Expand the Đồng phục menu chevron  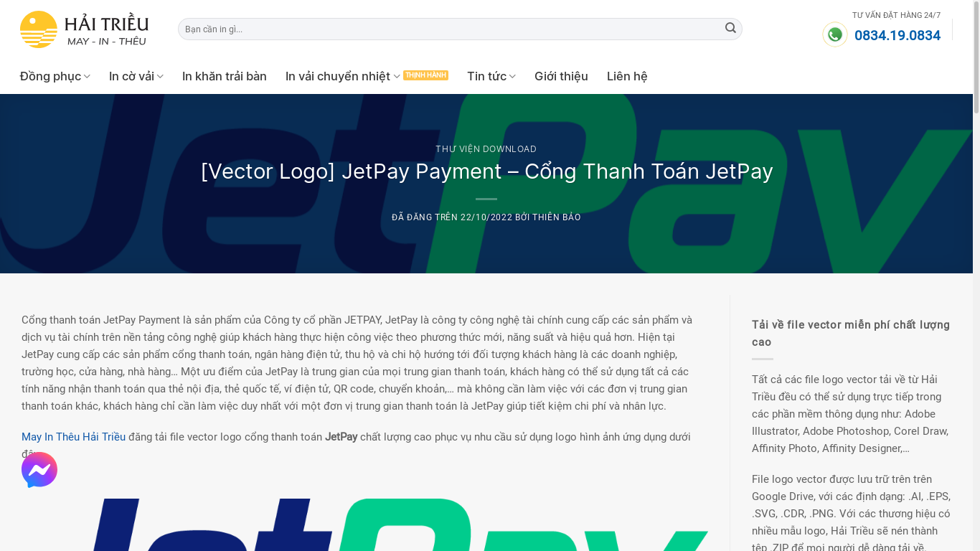[87, 77]
